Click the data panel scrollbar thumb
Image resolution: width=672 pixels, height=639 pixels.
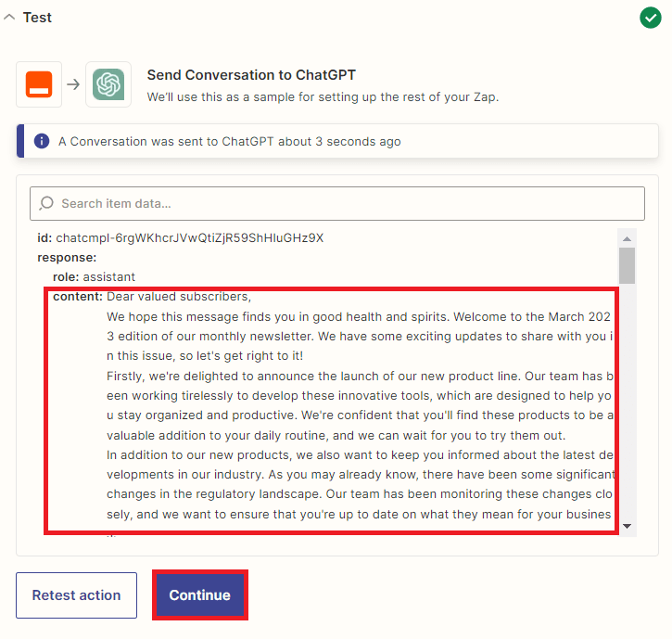point(628,264)
